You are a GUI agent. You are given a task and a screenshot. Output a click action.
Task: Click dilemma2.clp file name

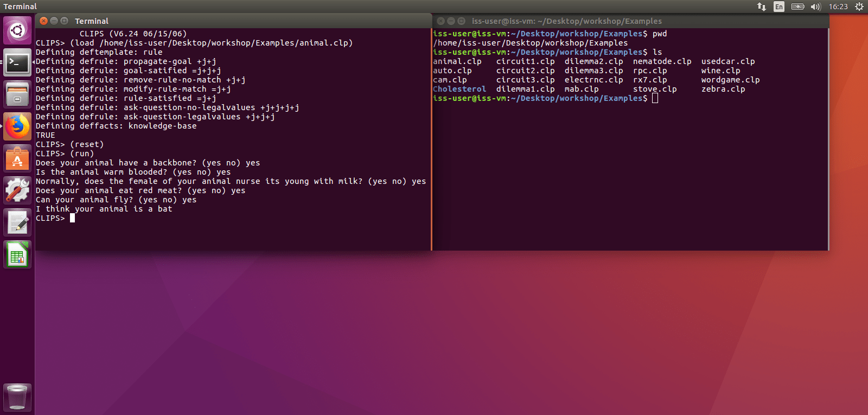point(594,61)
